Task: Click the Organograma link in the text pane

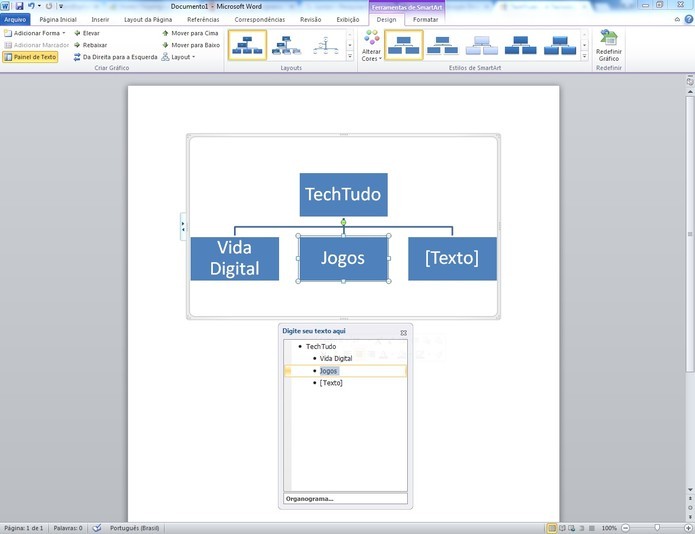Action: point(310,498)
